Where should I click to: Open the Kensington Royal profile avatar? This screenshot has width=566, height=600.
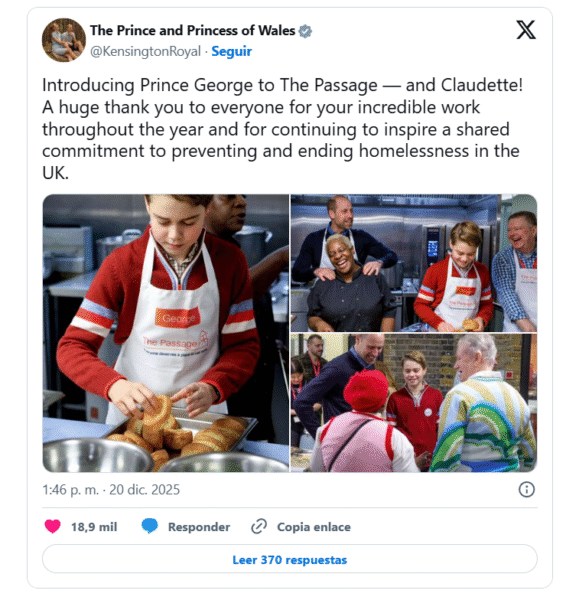coord(64,40)
